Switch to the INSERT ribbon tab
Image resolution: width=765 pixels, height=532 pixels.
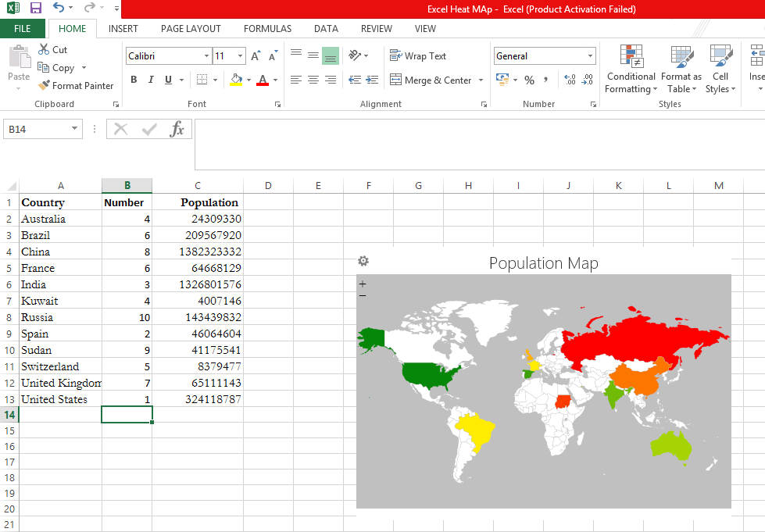[123, 29]
